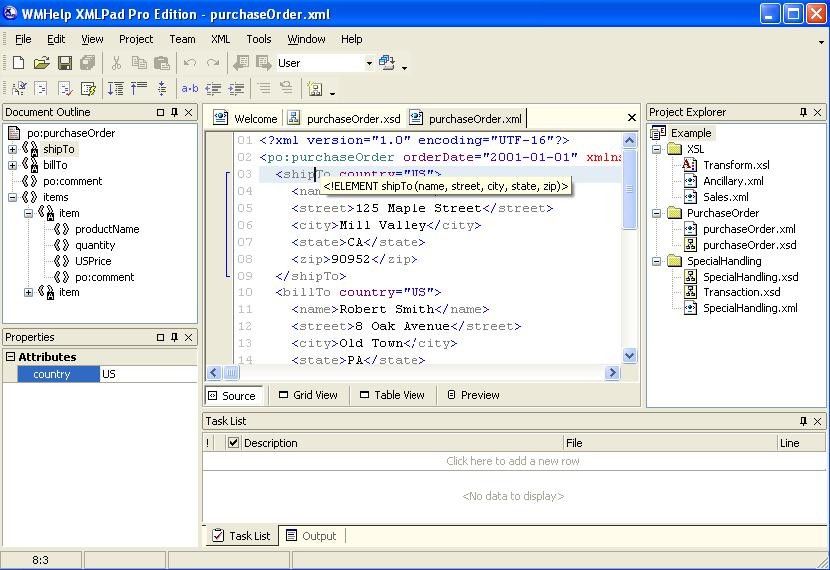Click the country attribute value field US
The height and width of the screenshot is (570, 830).
[148, 374]
